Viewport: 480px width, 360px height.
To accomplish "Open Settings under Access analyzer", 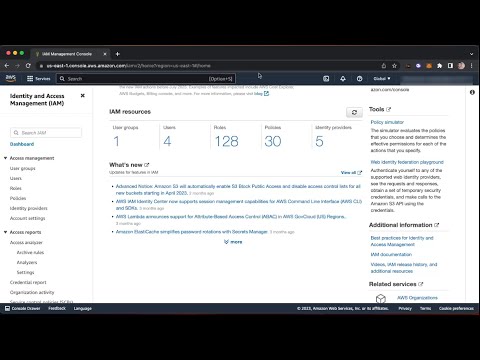I will 25,272.
